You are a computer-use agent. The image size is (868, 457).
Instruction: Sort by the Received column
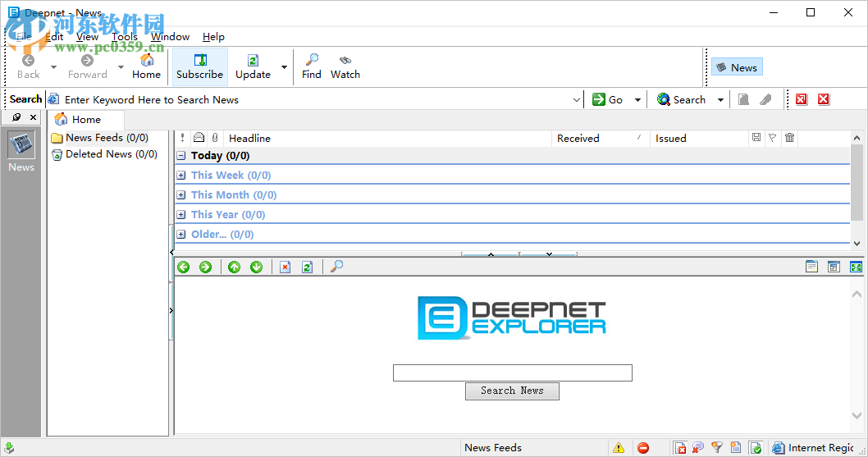(600, 138)
